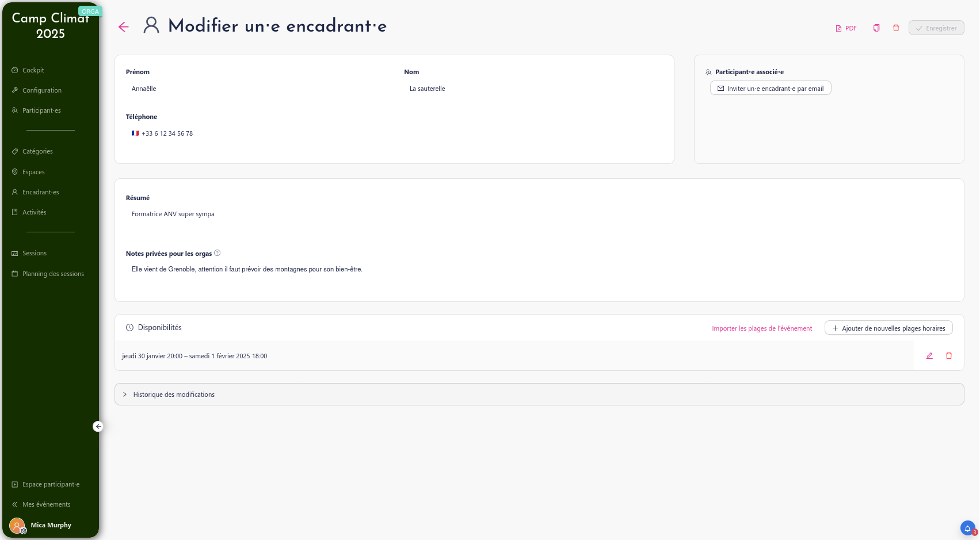Click into the Résumé text field
Screen dimensions: 980x540
pyautogui.click(x=345, y=215)
